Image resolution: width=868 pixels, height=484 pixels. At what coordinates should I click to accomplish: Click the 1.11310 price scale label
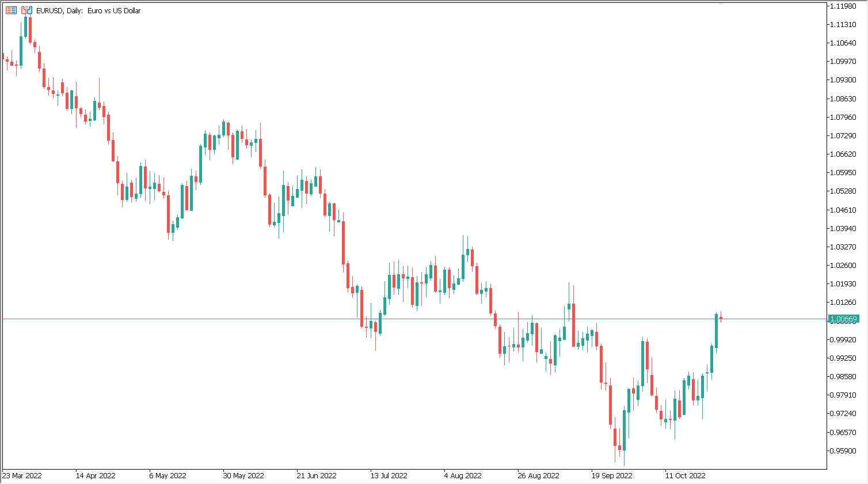tap(844, 24)
